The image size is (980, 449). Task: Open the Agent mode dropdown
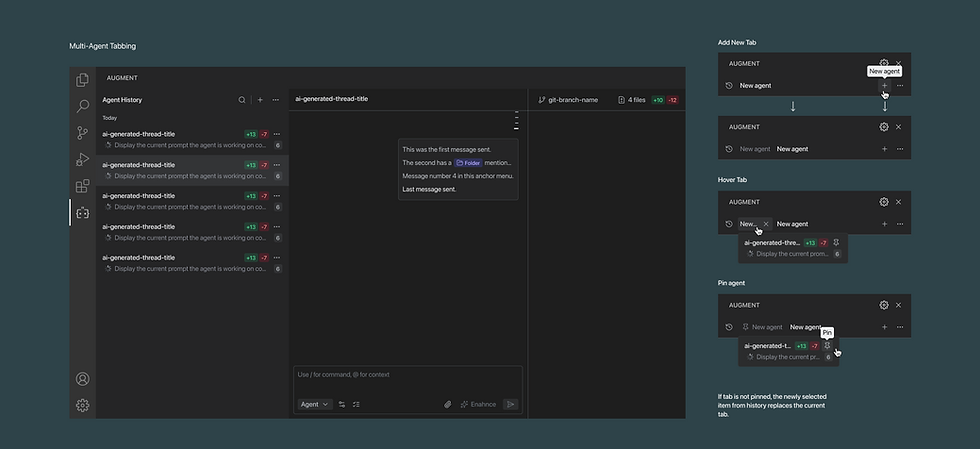pyautogui.click(x=314, y=405)
